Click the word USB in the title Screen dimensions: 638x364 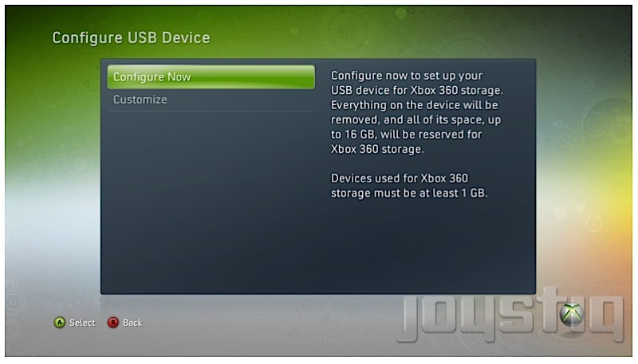coord(143,37)
